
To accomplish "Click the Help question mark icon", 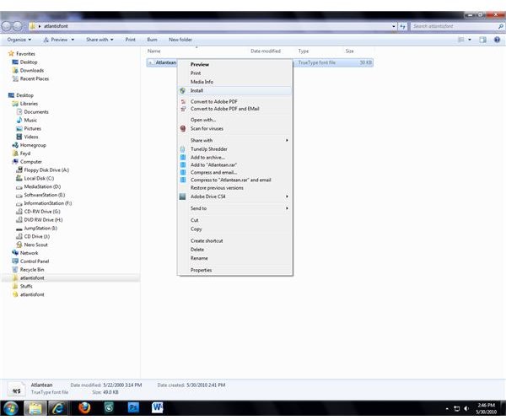I will pos(498,40).
